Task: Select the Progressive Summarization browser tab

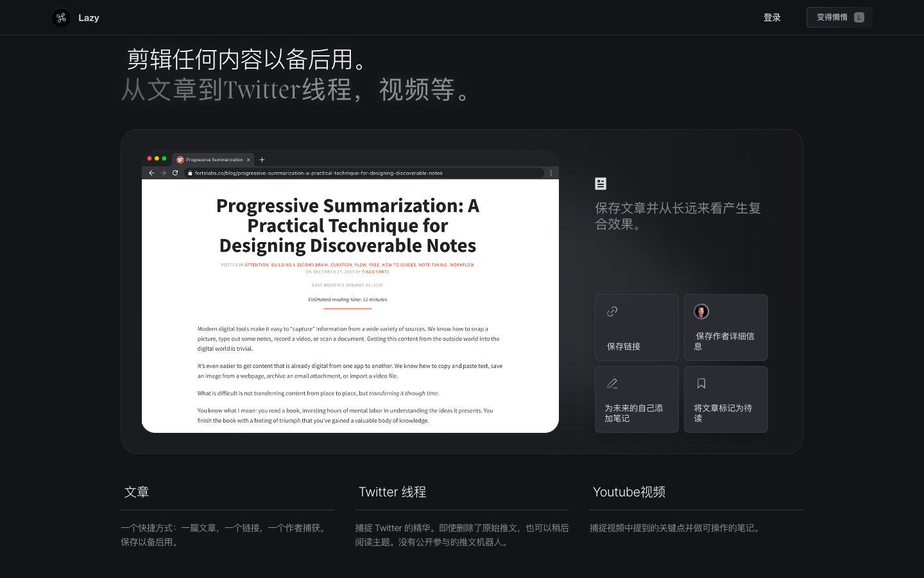Action: [213, 159]
